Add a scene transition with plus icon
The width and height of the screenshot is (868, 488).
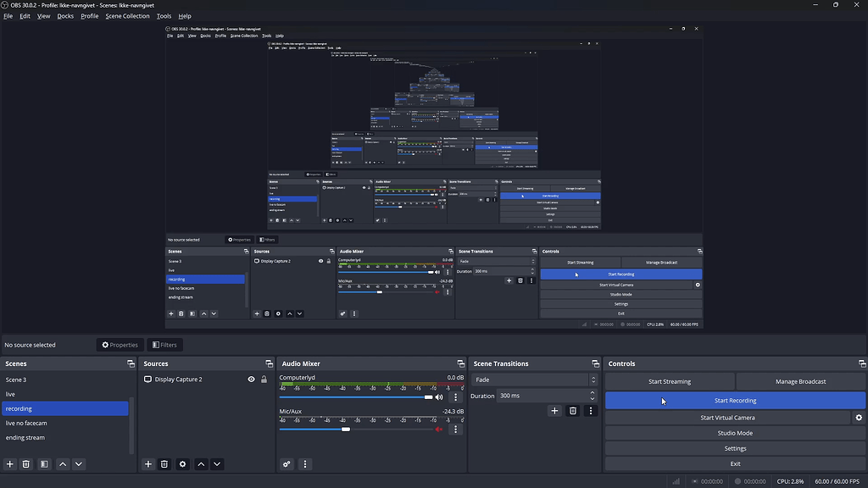(x=554, y=411)
